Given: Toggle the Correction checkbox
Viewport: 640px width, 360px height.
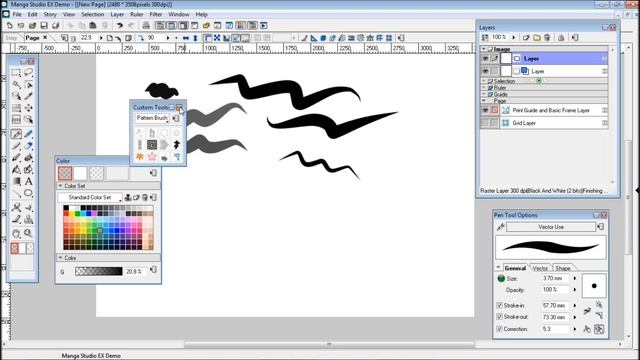Looking at the screenshot, I should pyautogui.click(x=499, y=329).
